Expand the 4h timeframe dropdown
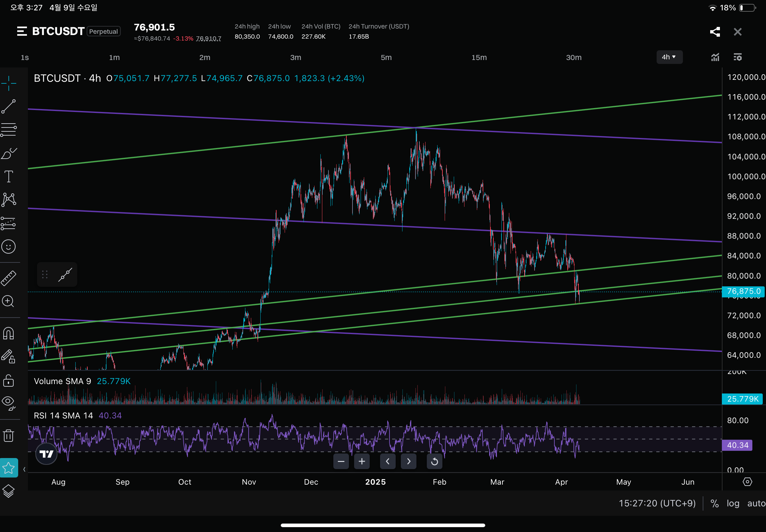Image resolution: width=766 pixels, height=532 pixels. (x=669, y=57)
